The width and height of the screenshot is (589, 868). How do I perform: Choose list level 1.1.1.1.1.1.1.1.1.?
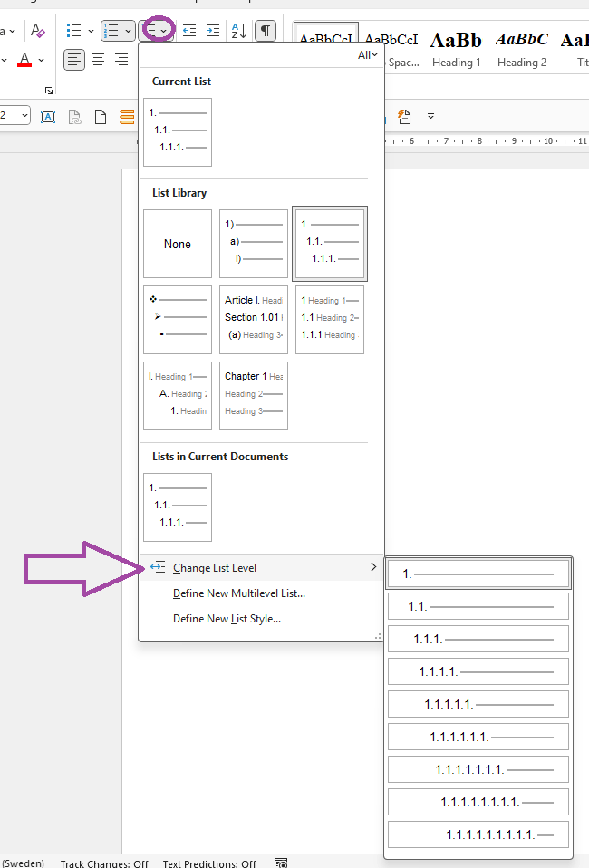coord(478,834)
